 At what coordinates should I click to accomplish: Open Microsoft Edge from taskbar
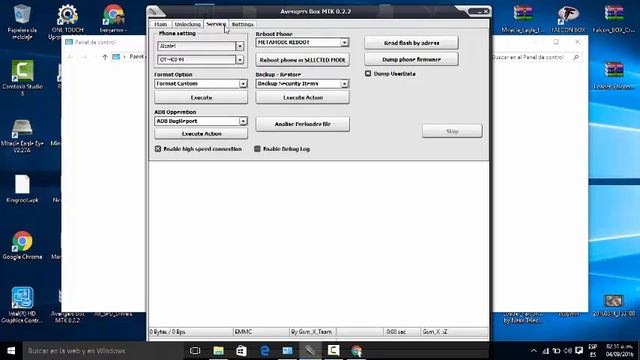click(264, 351)
